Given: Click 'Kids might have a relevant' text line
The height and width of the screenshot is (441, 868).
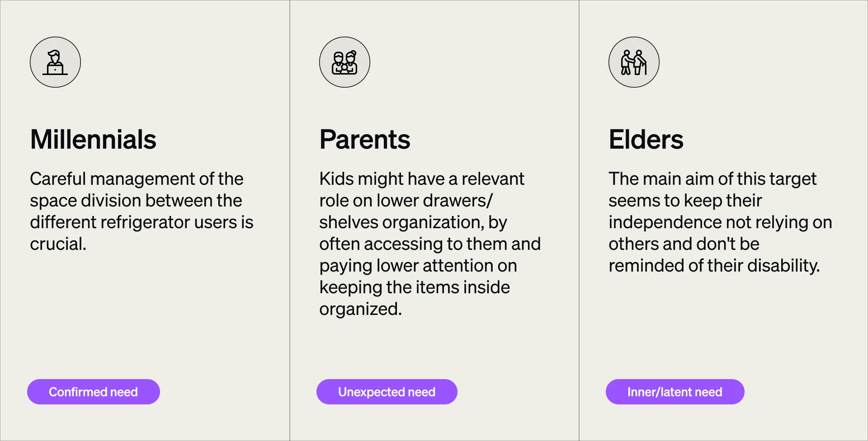Looking at the screenshot, I should click(422, 179).
